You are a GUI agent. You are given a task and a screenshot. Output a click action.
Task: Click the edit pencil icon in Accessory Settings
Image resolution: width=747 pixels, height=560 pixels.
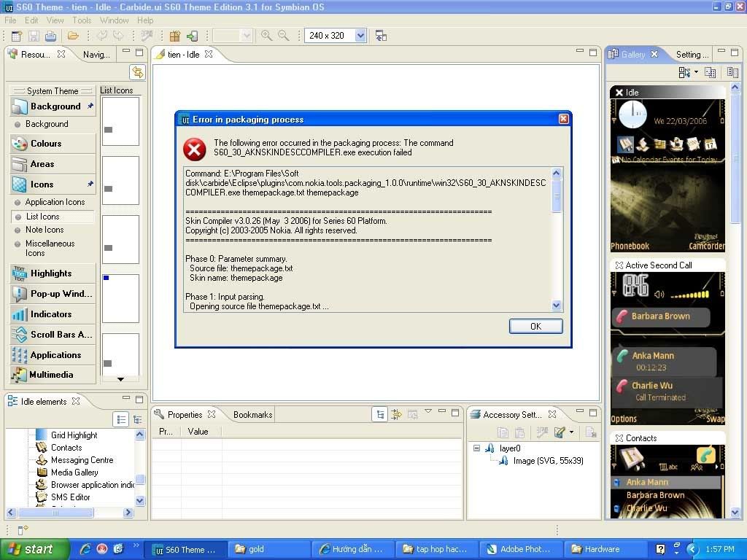pyautogui.click(x=560, y=432)
